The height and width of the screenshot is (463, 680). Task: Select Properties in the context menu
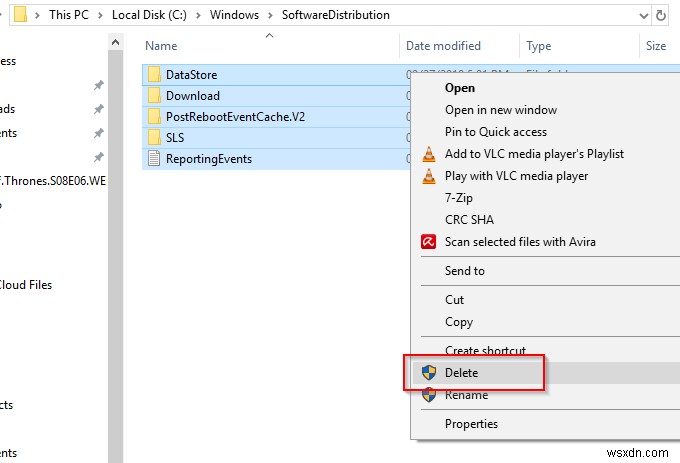point(472,424)
